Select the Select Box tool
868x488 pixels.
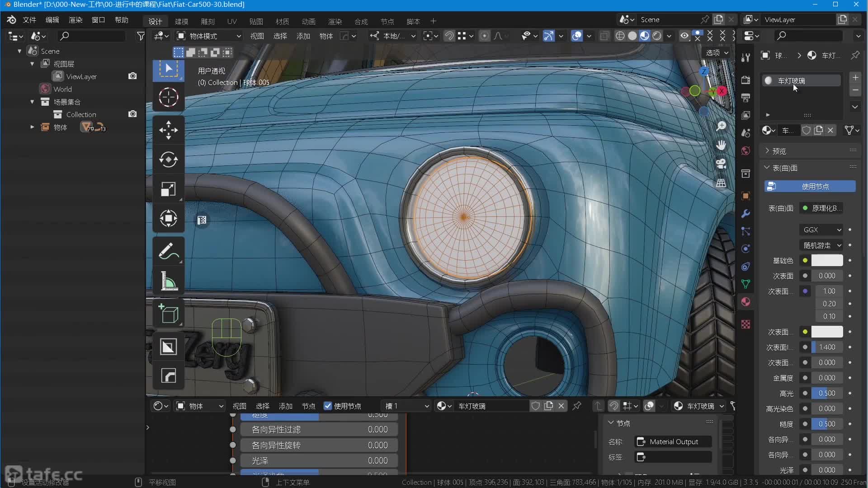[168, 69]
